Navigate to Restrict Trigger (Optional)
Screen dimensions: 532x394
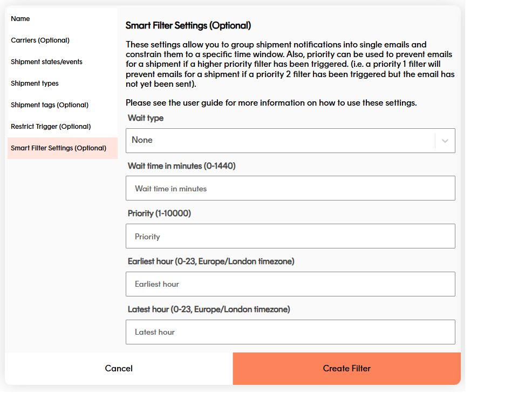pos(51,127)
